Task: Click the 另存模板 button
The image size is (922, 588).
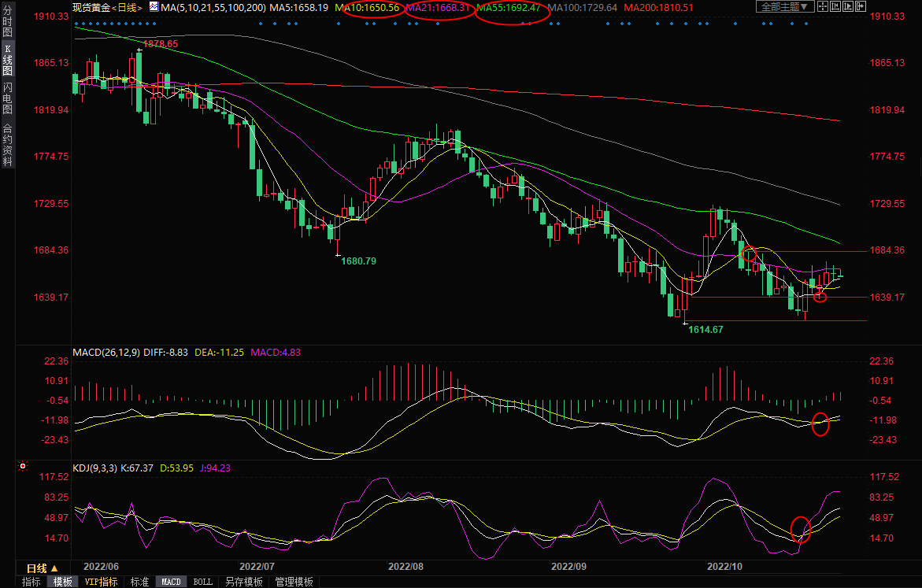Action: tap(243, 582)
